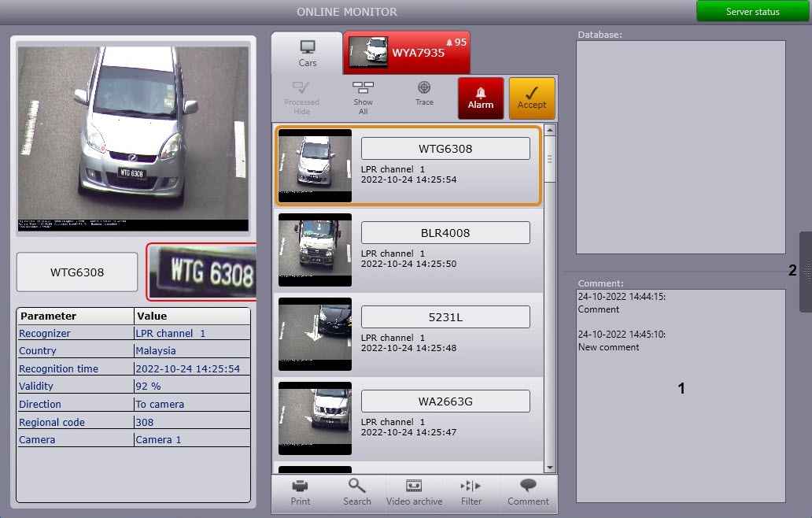Click the Database panel area
812x518 pixels.
coord(681,147)
